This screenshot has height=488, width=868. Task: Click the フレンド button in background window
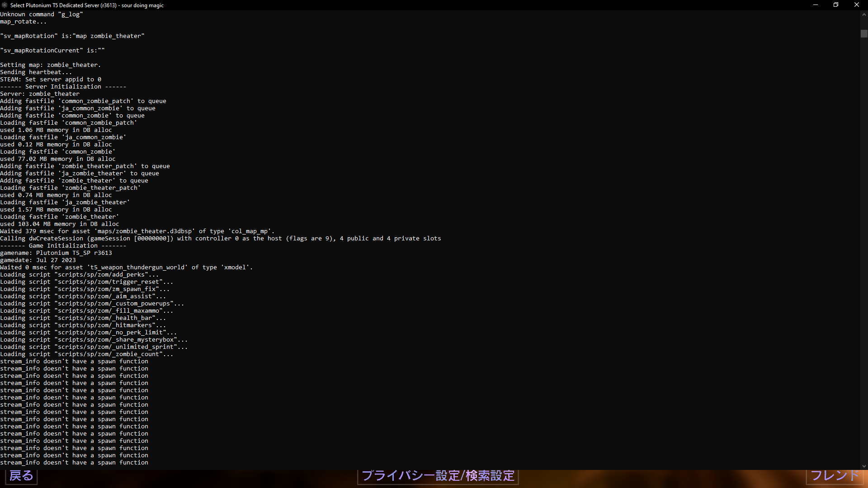835,476
